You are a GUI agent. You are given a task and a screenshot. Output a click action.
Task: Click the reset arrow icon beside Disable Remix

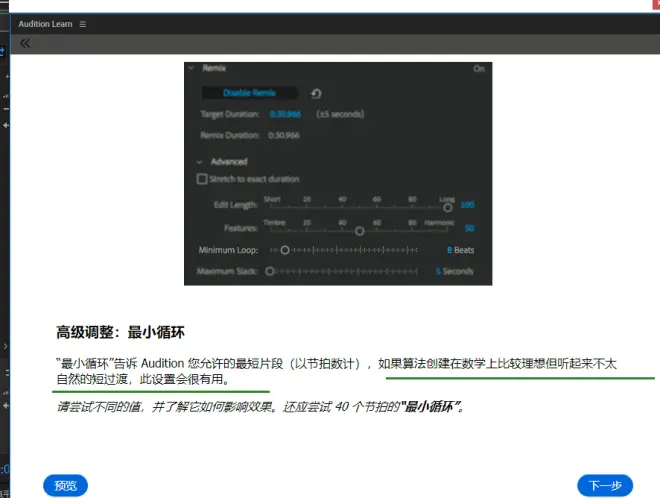[316, 93]
